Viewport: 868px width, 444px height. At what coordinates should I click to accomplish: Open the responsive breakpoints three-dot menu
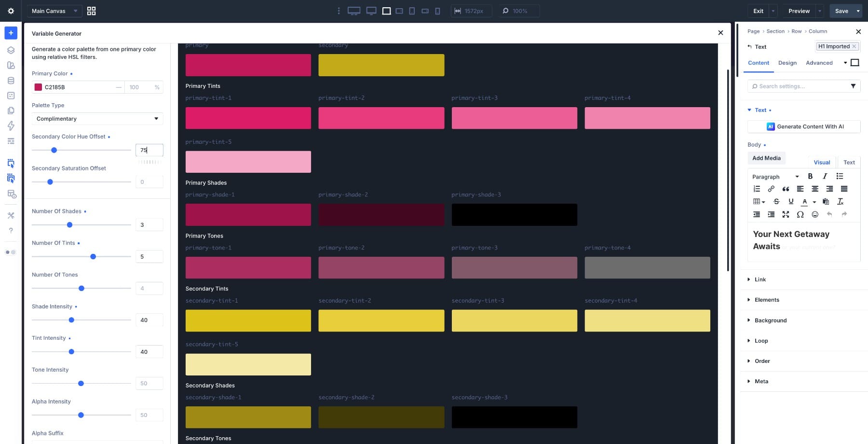[x=339, y=11]
